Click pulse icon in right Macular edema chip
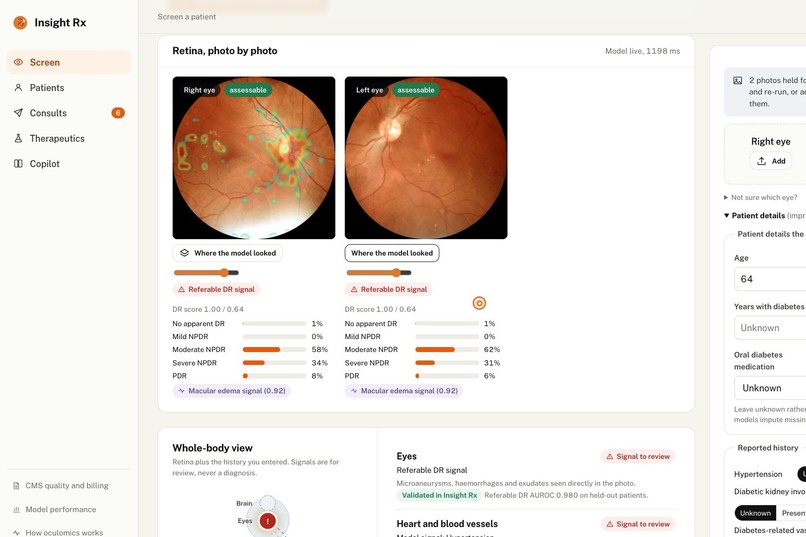Viewport: 806px width, 537px height. (181, 391)
